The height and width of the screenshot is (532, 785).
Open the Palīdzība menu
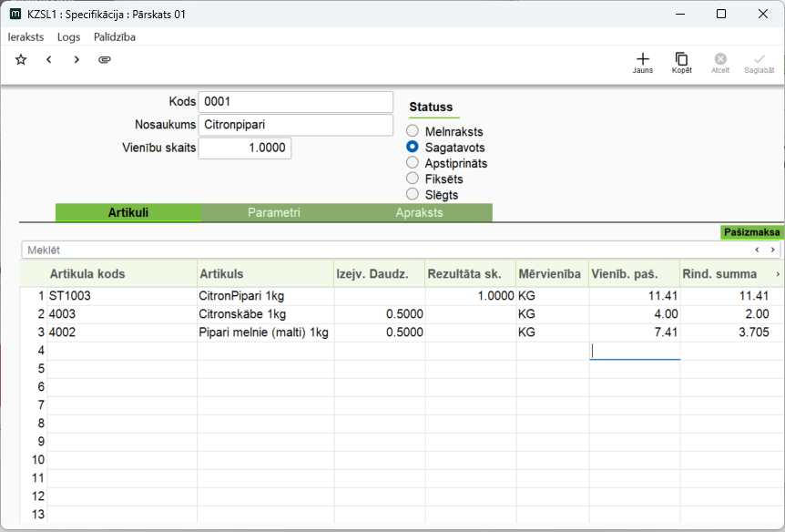click(115, 37)
